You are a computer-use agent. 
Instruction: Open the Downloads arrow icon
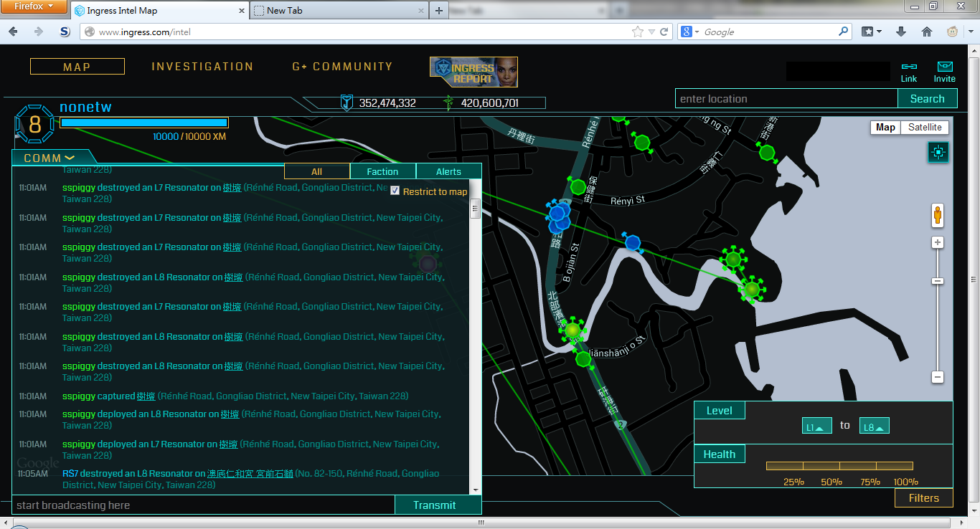pyautogui.click(x=902, y=32)
